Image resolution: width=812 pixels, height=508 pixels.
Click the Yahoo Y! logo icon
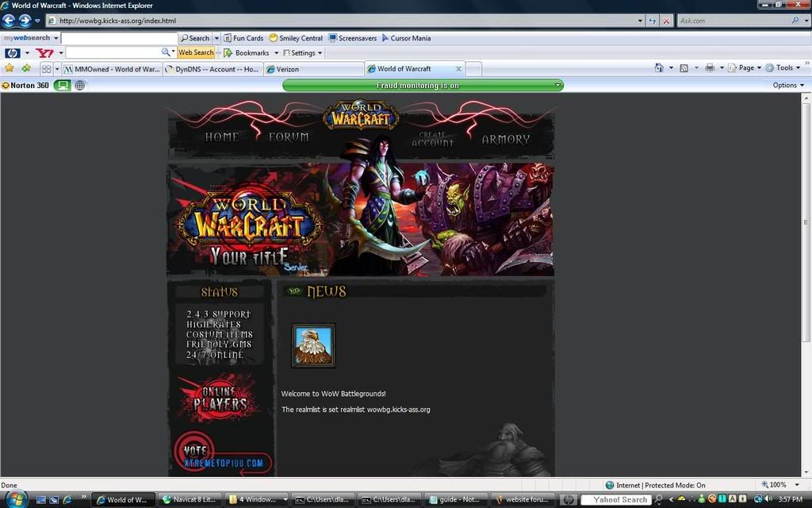pyautogui.click(x=44, y=52)
